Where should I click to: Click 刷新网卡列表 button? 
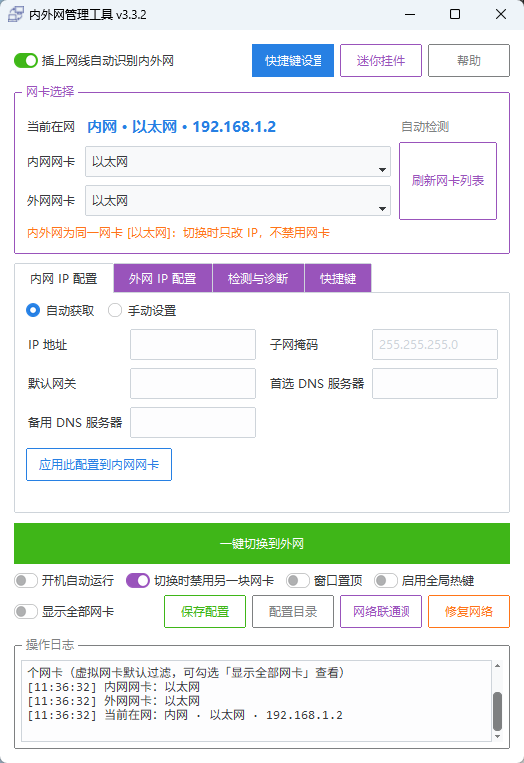coord(448,181)
